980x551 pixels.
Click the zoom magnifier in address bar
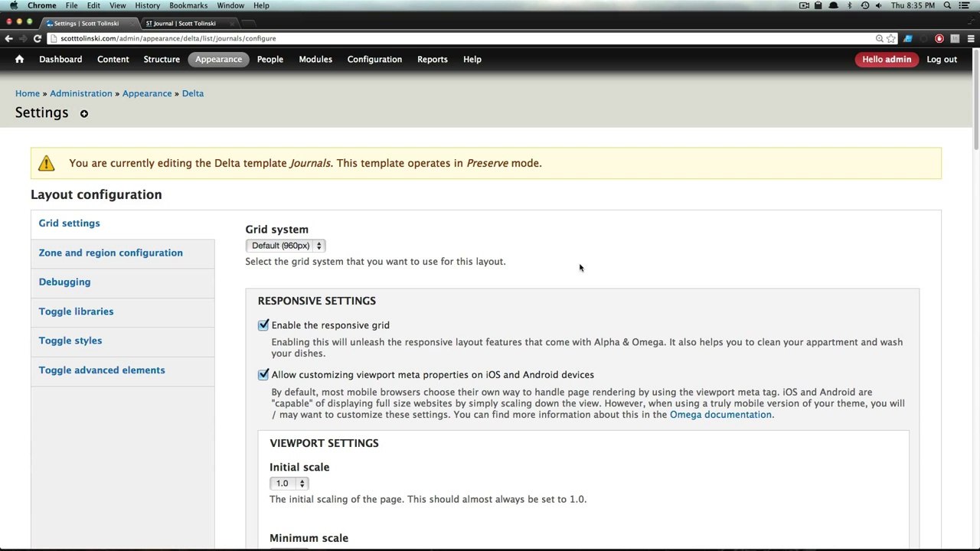coord(880,38)
